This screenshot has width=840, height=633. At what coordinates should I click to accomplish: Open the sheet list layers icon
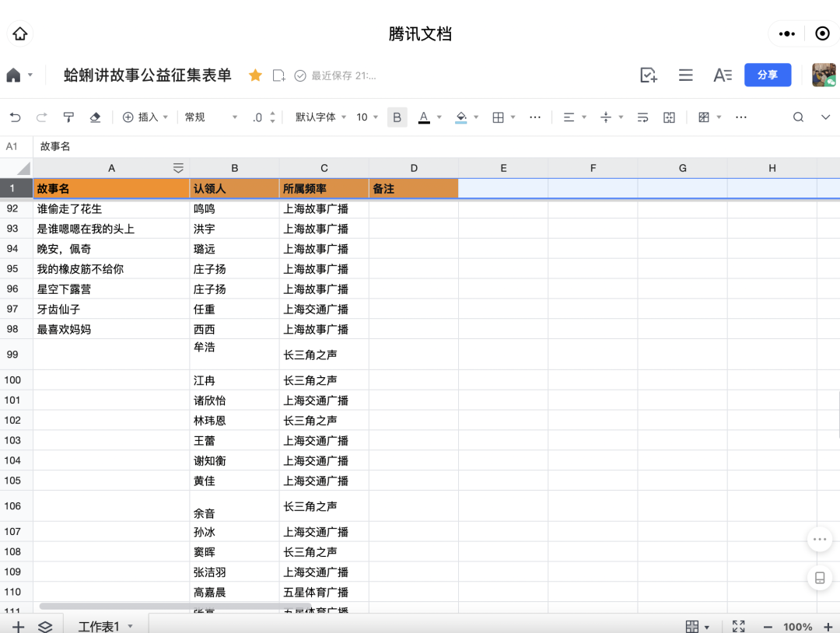click(45, 626)
